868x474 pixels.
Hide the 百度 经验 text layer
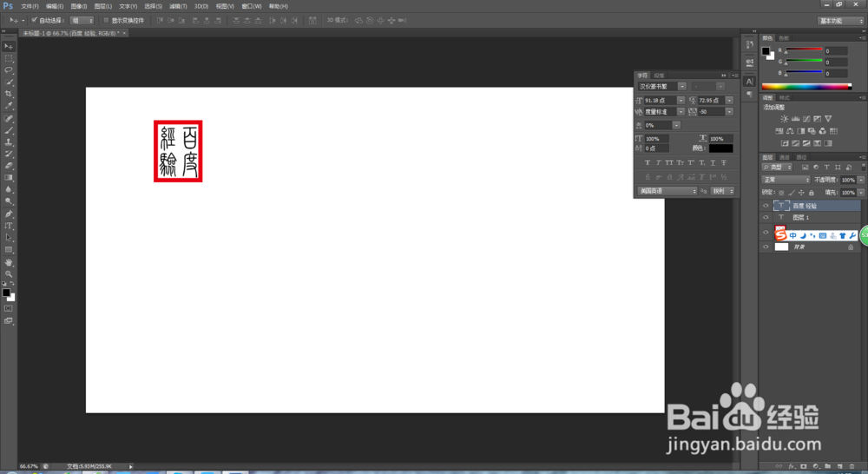[x=766, y=206]
